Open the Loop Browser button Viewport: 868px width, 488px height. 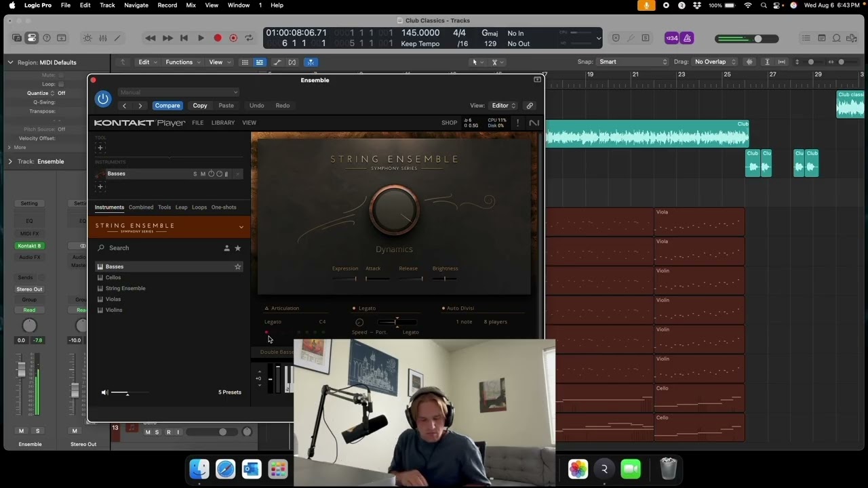pyautogui.click(x=837, y=38)
